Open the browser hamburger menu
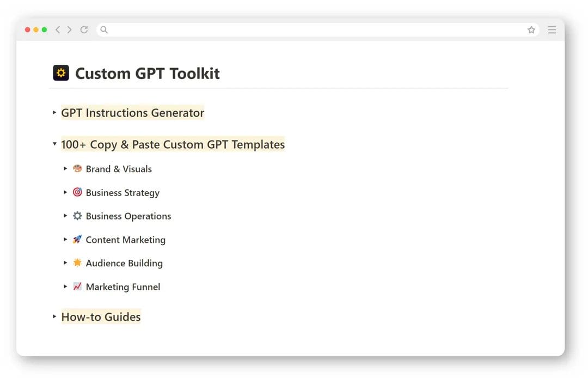The image size is (588, 378). (552, 30)
